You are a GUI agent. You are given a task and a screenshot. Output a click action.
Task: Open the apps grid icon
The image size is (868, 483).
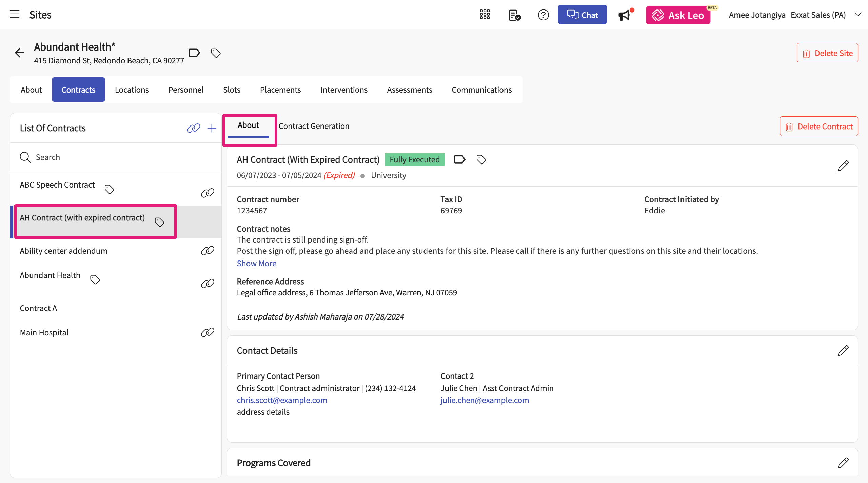click(485, 15)
